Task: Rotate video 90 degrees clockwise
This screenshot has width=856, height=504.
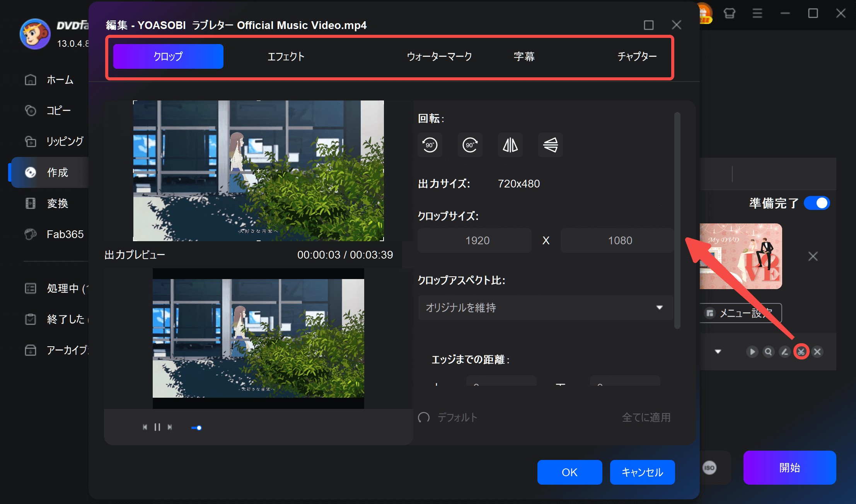Action: pyautogui.click(x=470, y=145)
